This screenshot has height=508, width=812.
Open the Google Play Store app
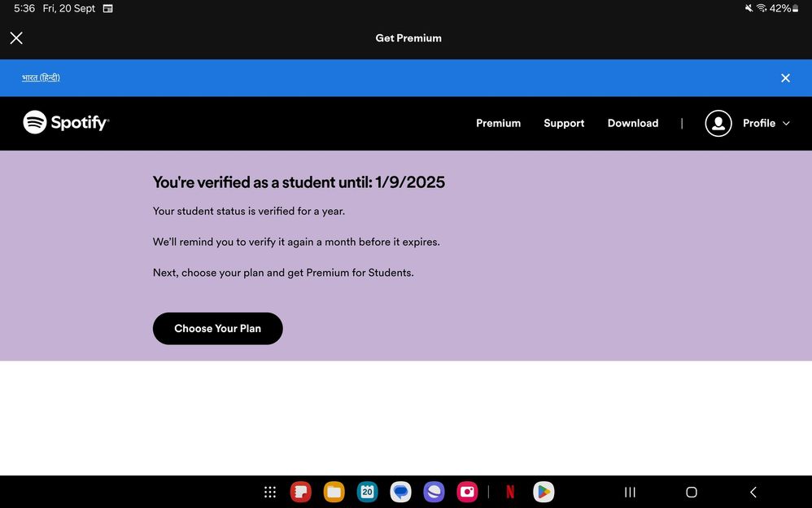(x=544, y=492)
